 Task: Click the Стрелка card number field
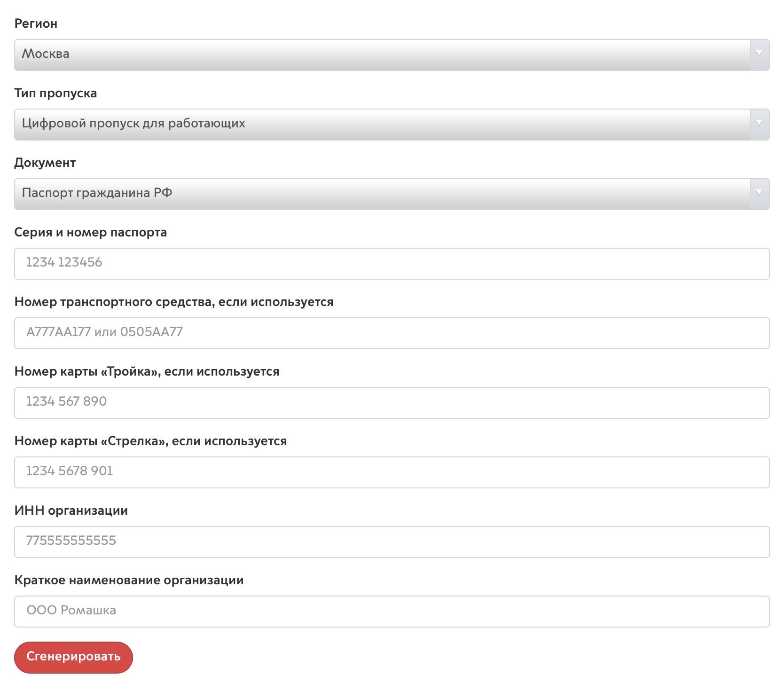(392, 472)
